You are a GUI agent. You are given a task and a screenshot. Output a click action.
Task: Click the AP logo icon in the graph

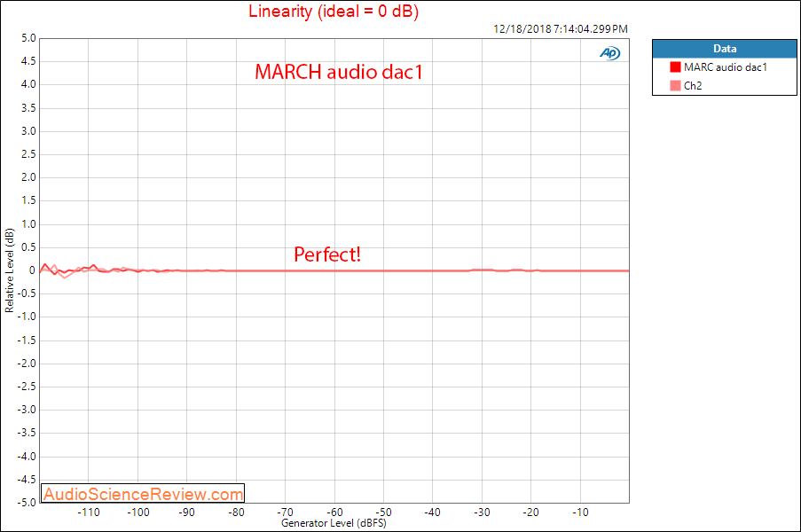click(610, 52)
